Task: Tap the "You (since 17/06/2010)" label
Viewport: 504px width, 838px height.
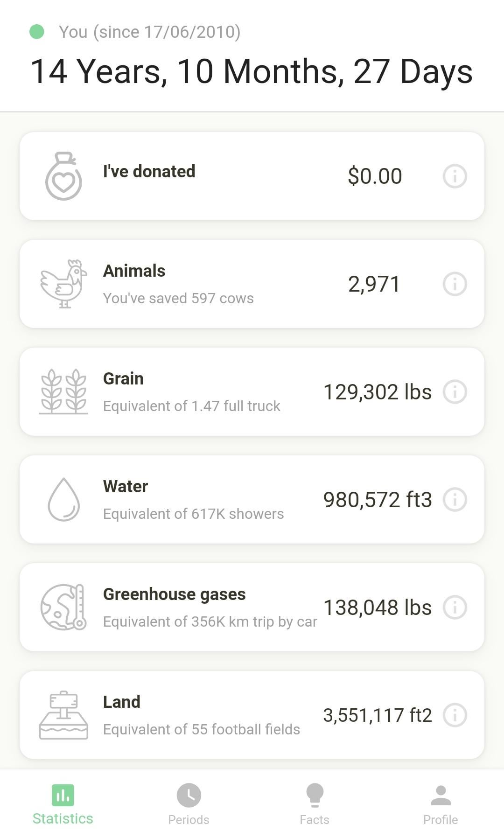Action: pos(149,32)
